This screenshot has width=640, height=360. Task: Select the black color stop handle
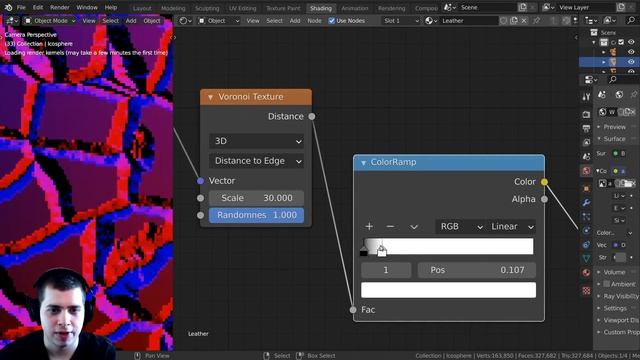(x=364, y=251)
